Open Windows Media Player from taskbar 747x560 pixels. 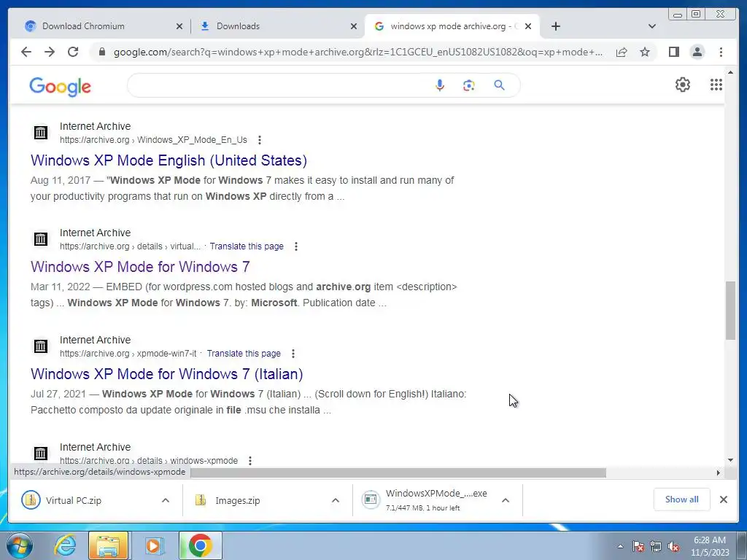[x=153, y=545]
